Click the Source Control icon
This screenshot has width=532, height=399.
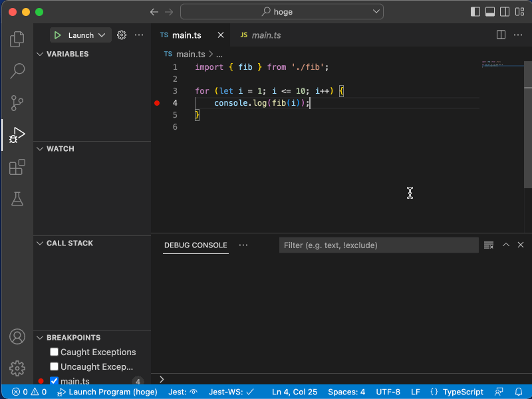pos(17,103)
